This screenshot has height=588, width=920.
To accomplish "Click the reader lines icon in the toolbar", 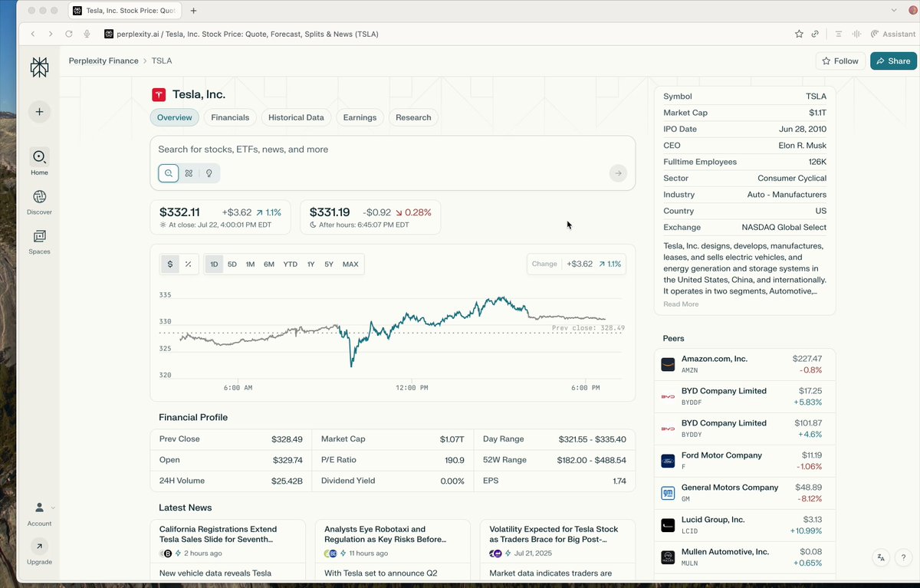I will coord(839,34).
